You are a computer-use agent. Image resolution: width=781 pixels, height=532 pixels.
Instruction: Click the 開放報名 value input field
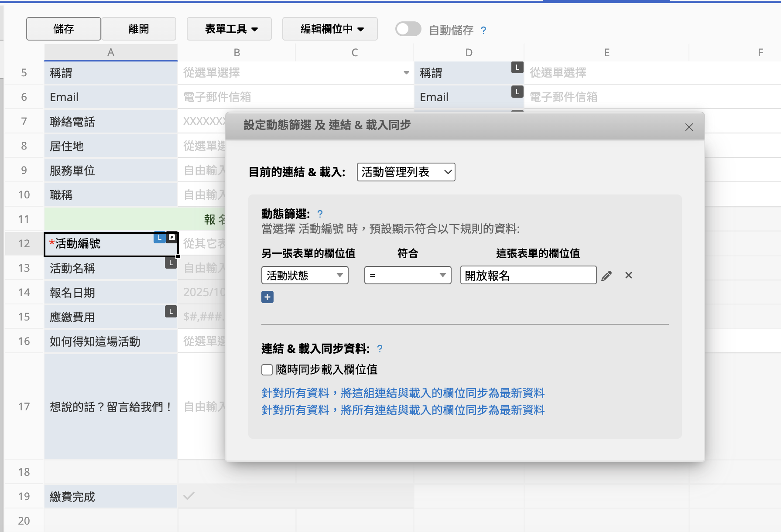point(528,275)
